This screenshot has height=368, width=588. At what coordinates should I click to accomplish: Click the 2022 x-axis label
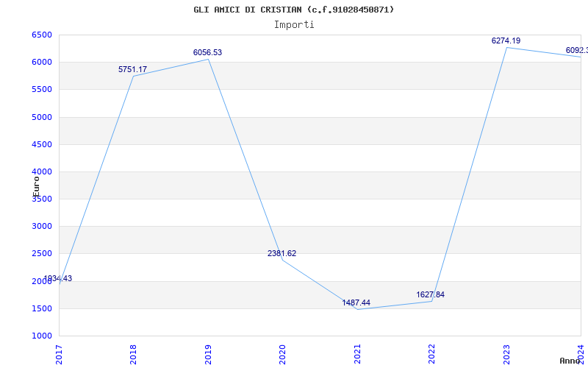(x=431, y=355)
